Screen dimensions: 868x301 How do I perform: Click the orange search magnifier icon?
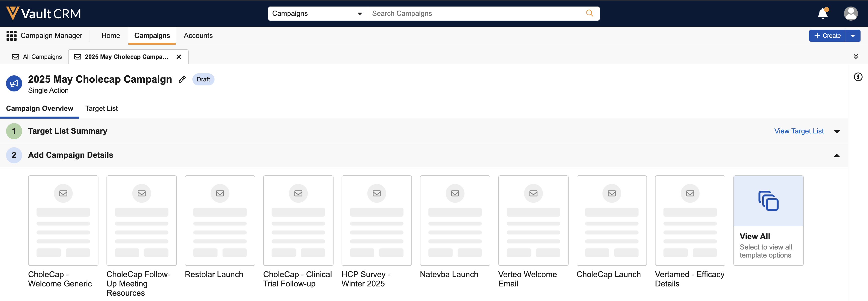point(589,13)
